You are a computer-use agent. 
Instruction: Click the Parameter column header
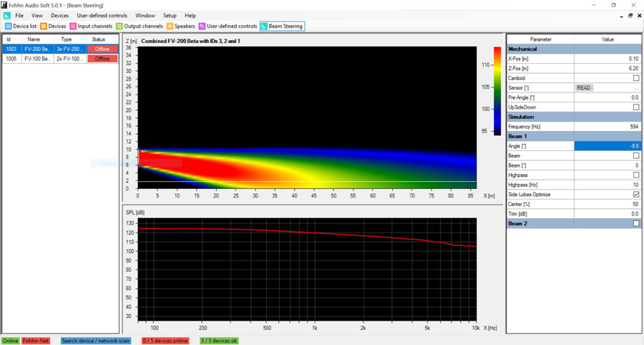(x=540, y=39)
